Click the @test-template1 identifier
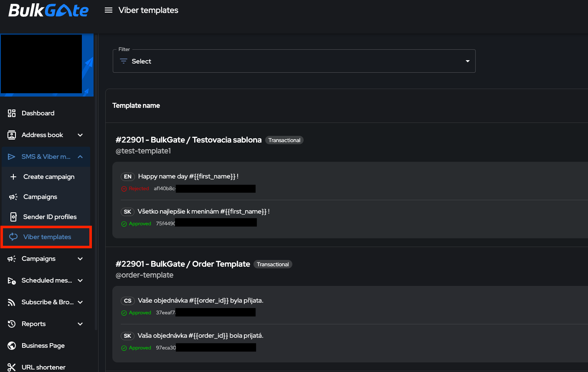Screen dimensions: 588x372 pyautogui.click(x=143, y=151)
